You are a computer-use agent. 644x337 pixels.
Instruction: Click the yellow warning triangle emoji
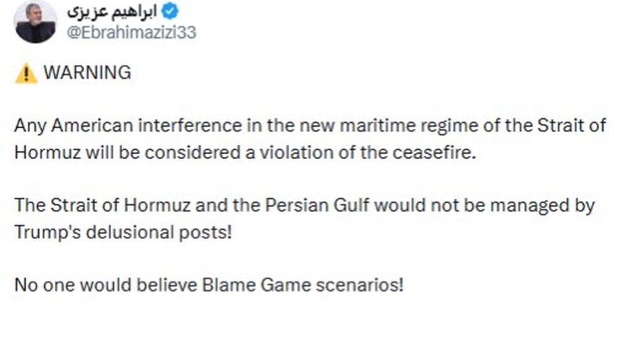pyautogui.click(x=26, y=74)
